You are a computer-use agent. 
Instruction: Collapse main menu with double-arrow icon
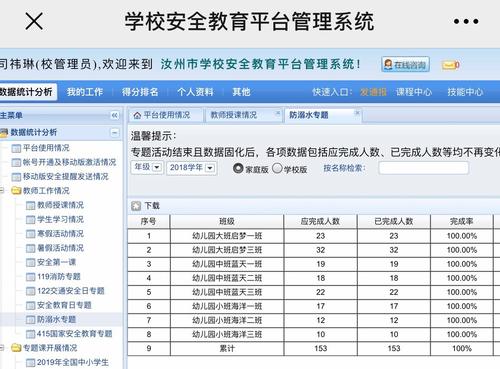tap(115, 115)
